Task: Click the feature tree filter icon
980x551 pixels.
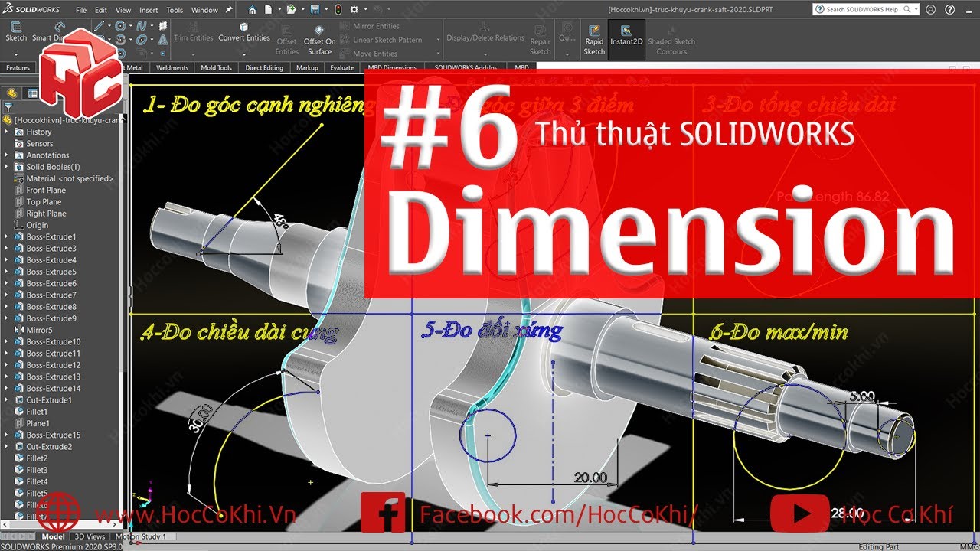Action: [8, 106]
